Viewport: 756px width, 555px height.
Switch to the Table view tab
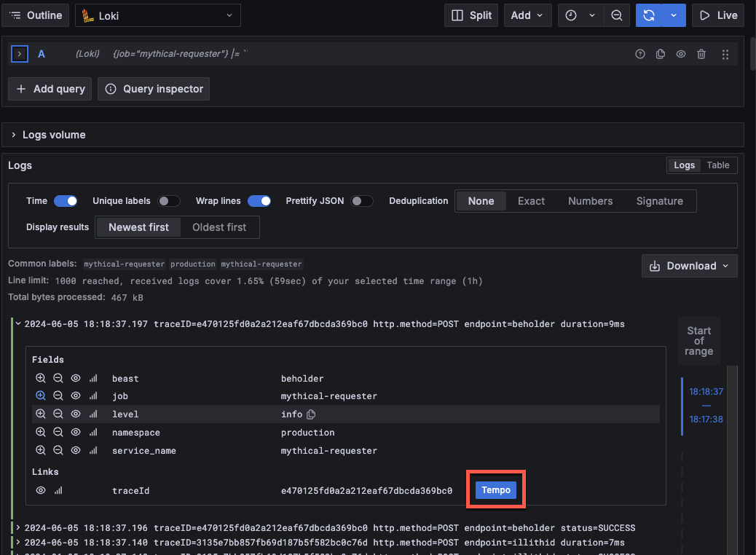717,165
